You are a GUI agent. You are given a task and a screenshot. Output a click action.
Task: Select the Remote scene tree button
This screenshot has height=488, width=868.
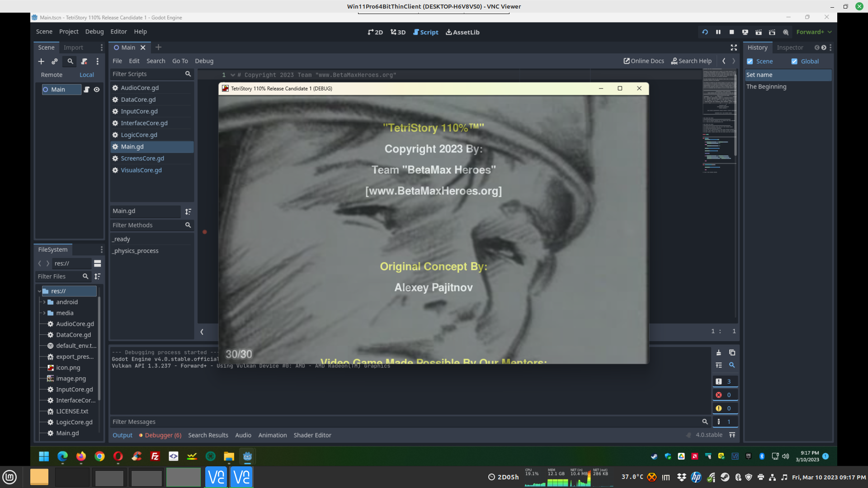[52, 75]
